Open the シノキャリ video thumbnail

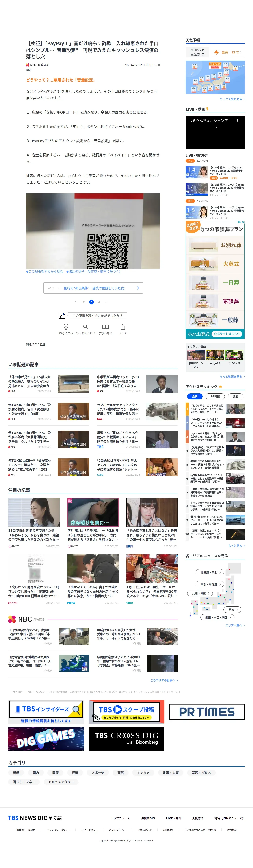pos(234,355)
